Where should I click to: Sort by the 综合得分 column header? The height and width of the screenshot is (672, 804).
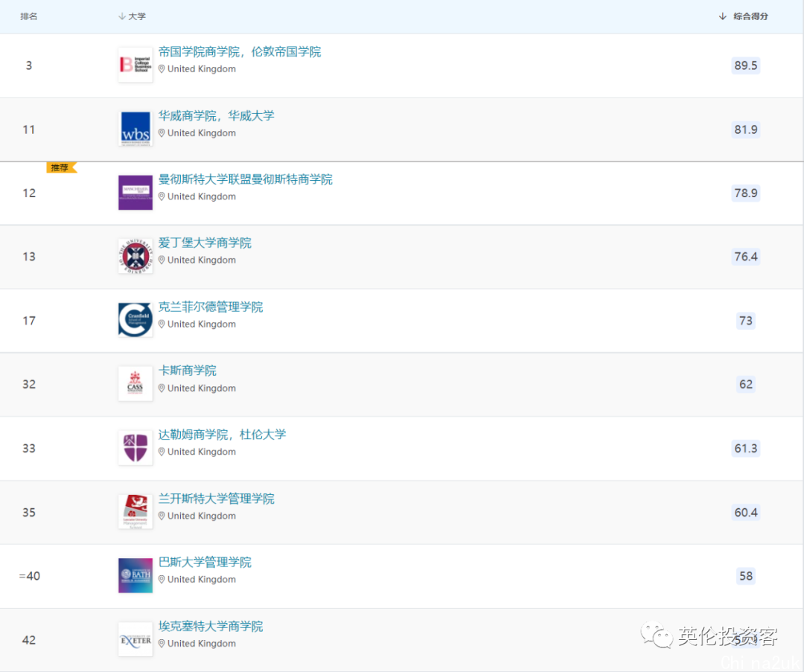(x=744, y=16)
